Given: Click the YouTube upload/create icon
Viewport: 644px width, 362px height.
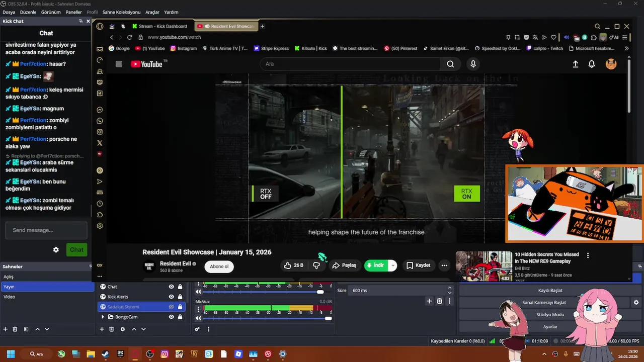Looking at the screenshot, I should [x=576, y=64].
